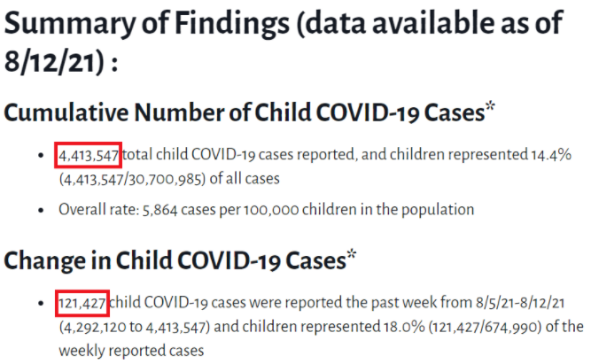Image resolution: width=591 pixels, height=364 pixels.
Task: Click the "Cumulative Number of Child COVID-19 Cases" heading
Action: coord(244,113)
